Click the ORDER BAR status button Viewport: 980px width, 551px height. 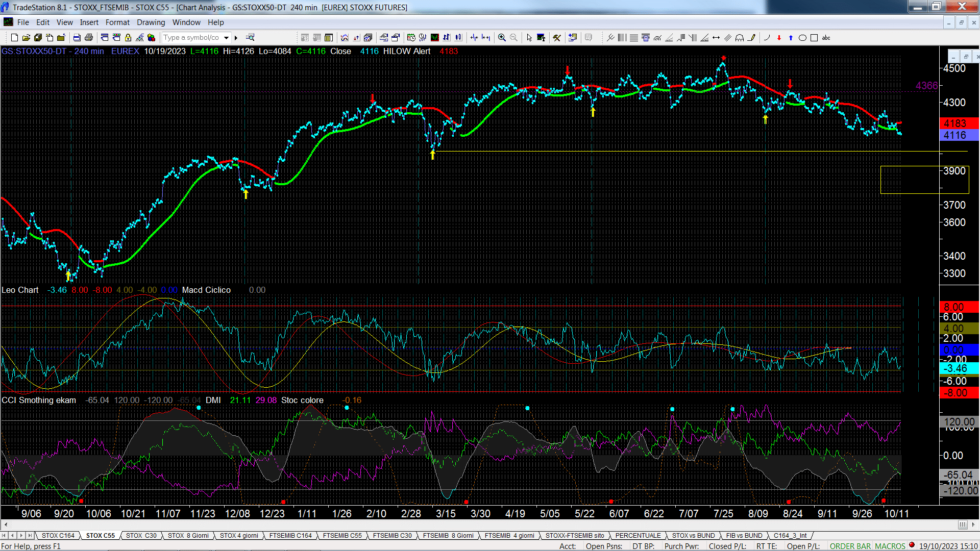pos(850,546)
